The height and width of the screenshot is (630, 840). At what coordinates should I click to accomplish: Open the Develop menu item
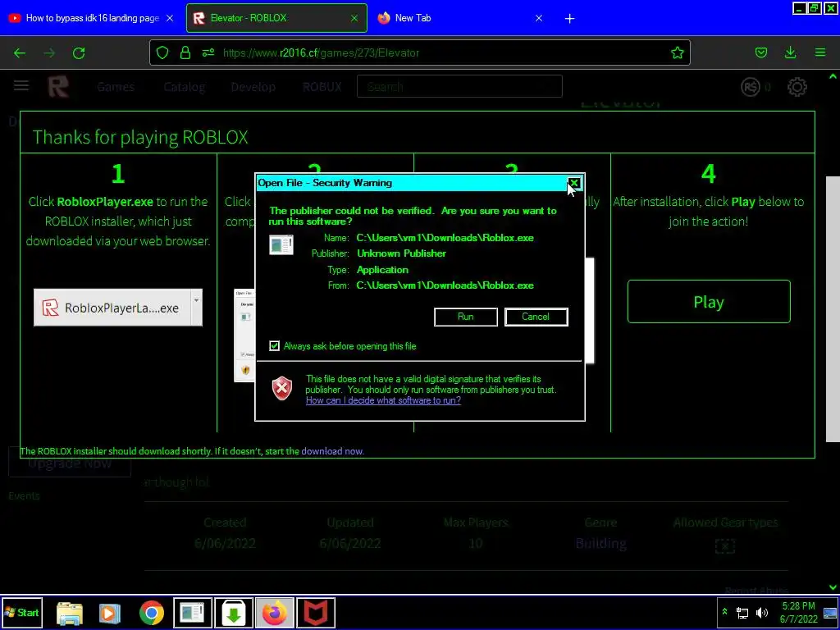pos(253,87)
